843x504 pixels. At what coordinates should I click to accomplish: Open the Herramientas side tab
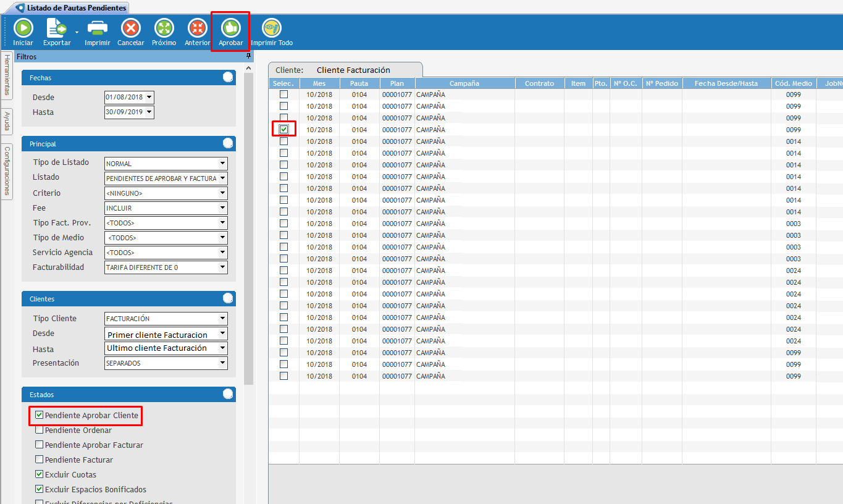(x=7, y=75)
